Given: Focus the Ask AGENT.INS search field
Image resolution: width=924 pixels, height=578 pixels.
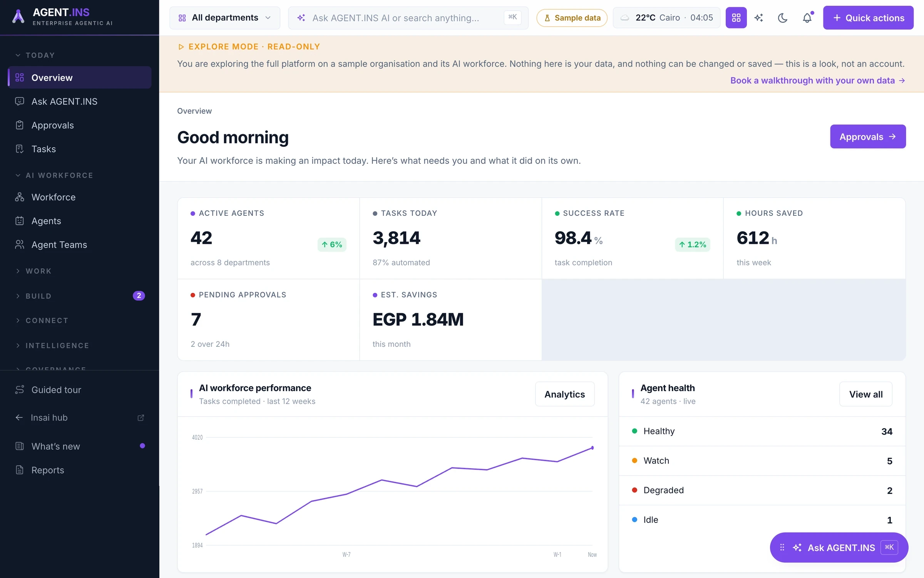Looking at the screenshot, I should [408, 18].
